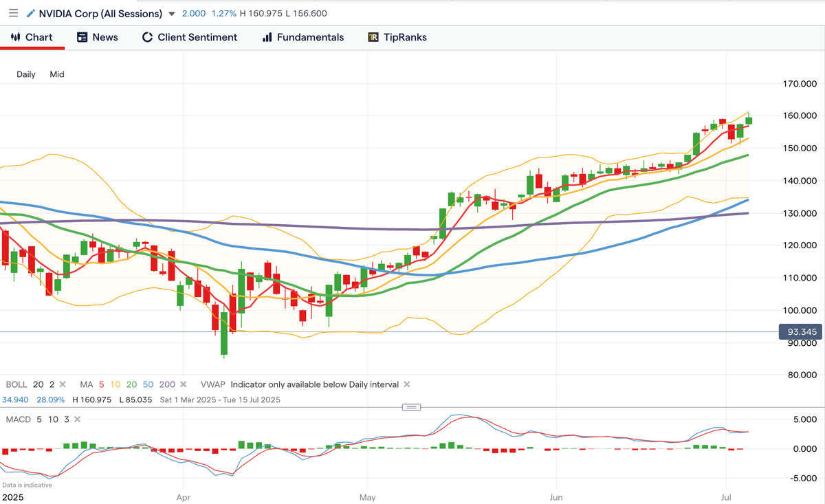The height and width of the screenshot is (504, 825).
Task: Click the 140.000 price axis label
Action: pos(800,180)
